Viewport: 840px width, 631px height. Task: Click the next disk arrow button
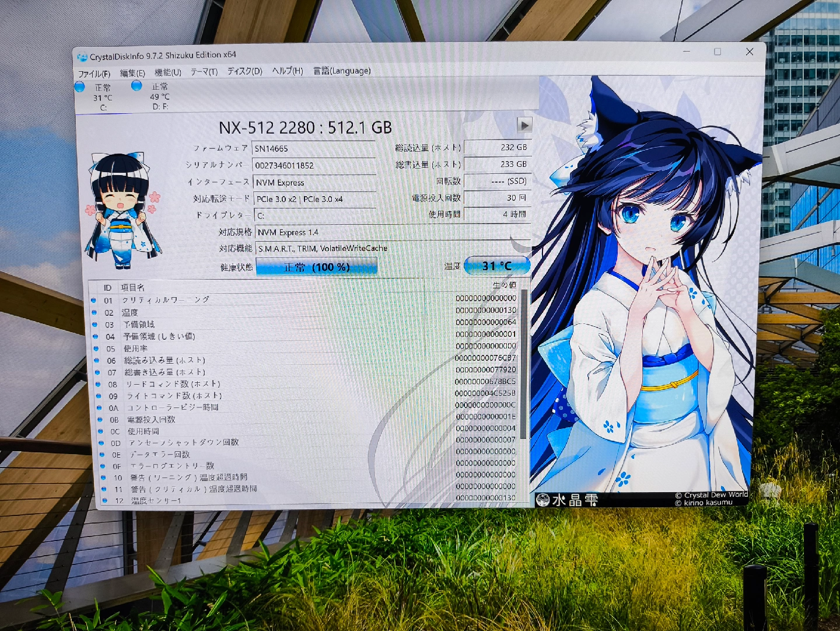click(524, 125)
